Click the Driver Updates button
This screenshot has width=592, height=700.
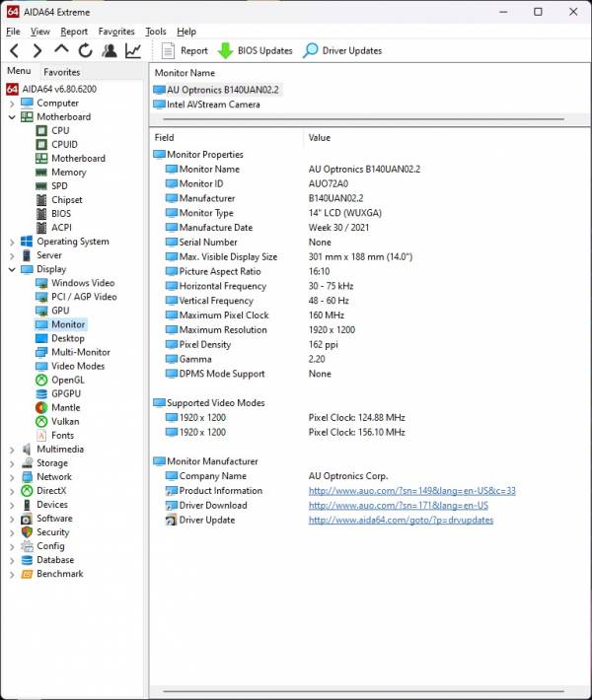pos(342,51)
